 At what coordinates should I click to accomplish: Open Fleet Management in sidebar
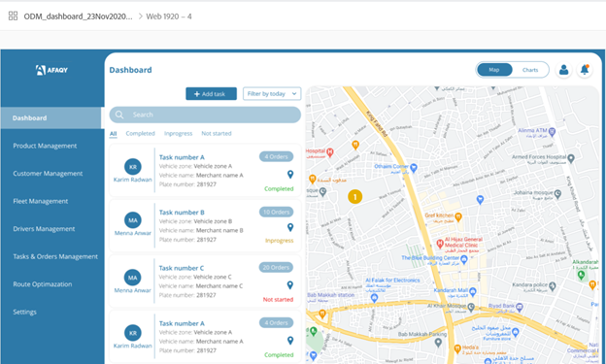(40, 201)
